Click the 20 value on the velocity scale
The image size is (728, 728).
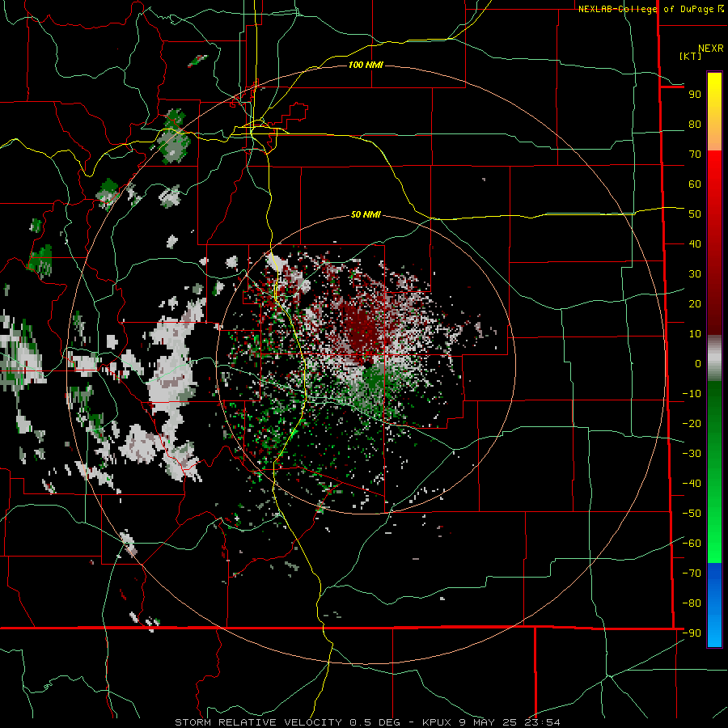click(x=695, y=304)
